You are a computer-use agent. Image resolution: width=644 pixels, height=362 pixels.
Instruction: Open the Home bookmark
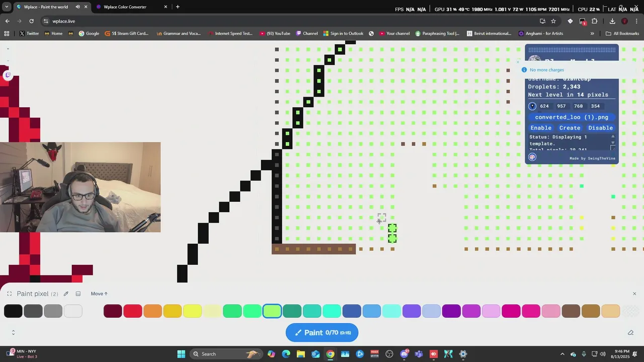point(53,34)
